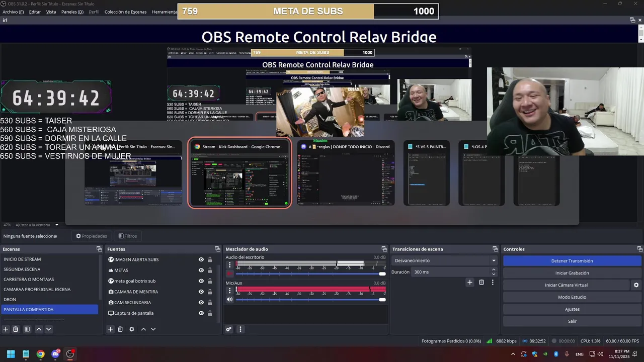The width and height of the screenshot is (644, 362).
Task: Open Filtros button above scenes
Action: [128, 236]
